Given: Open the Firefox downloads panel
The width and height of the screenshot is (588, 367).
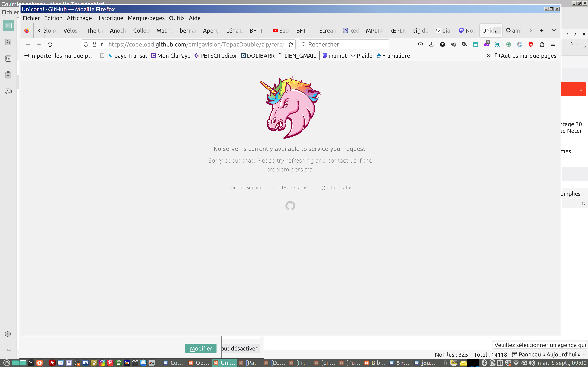Looking at the screenshot, I should [431, 44].
